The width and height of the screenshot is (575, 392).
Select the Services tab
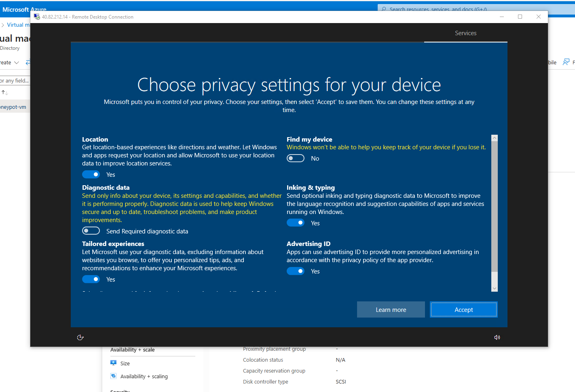466,33
